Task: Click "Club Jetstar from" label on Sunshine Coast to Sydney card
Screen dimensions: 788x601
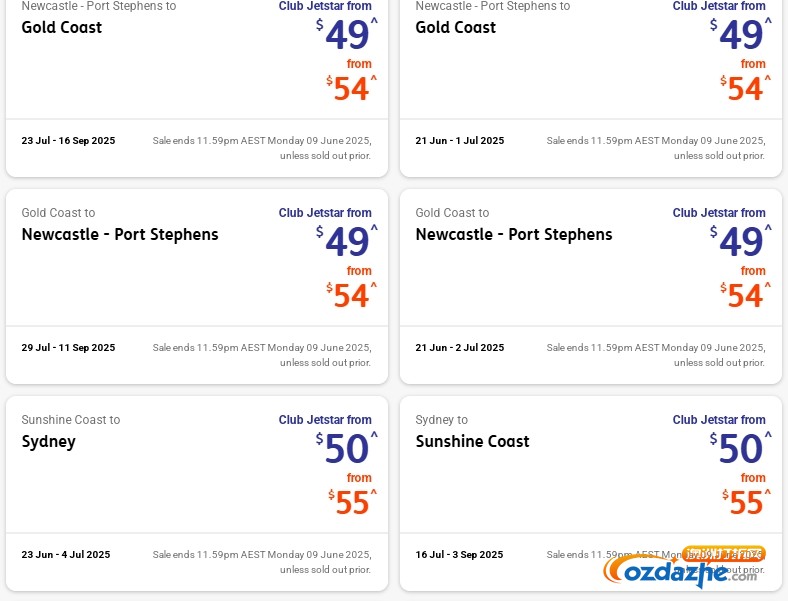Action: tap(325, 420)
